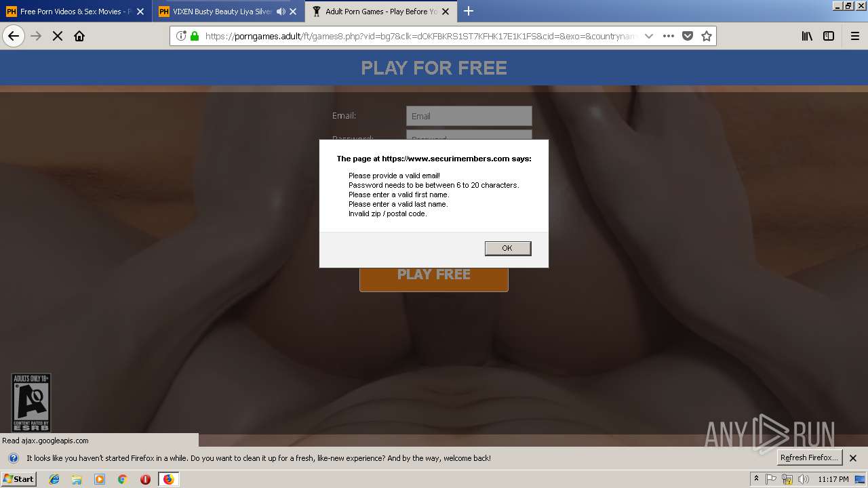Open the page actions three-dot menu
The height and width of the screenshot is (488, 868).
[669, 36]
